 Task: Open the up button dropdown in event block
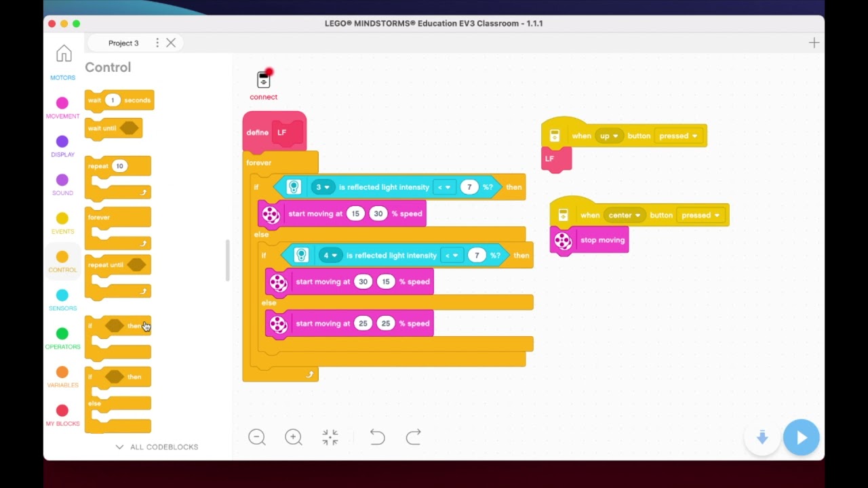pos(609,136)
